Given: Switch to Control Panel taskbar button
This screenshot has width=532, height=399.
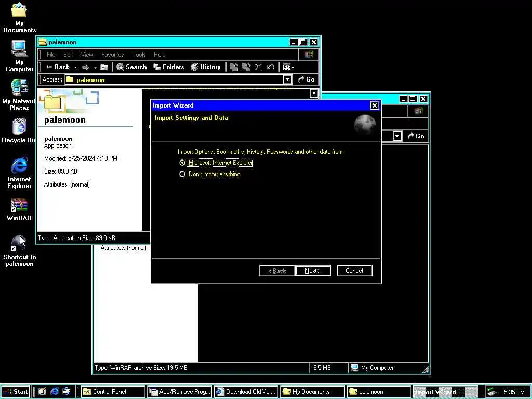Looking at the screenshot, I should click(x=113, y=392).
